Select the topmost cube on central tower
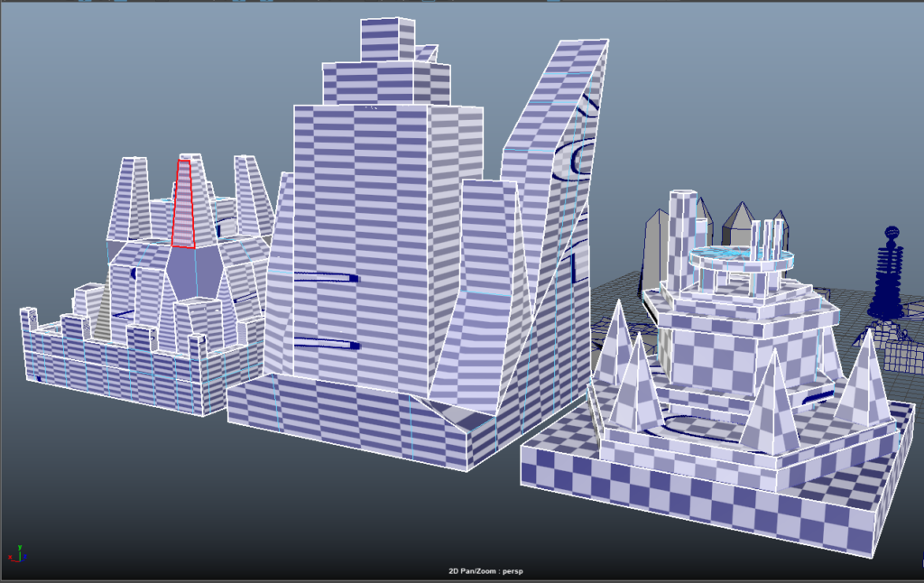 coord(387,40)
